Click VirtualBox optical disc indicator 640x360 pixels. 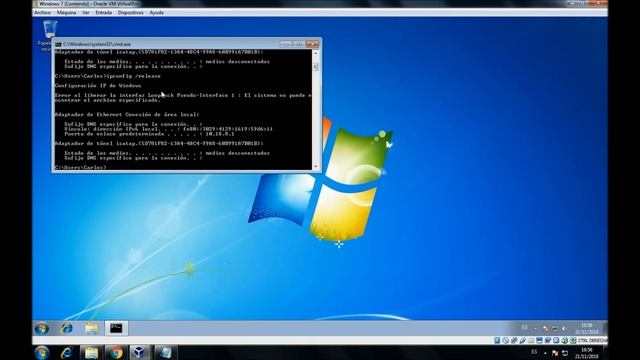[x=505, y=340]
